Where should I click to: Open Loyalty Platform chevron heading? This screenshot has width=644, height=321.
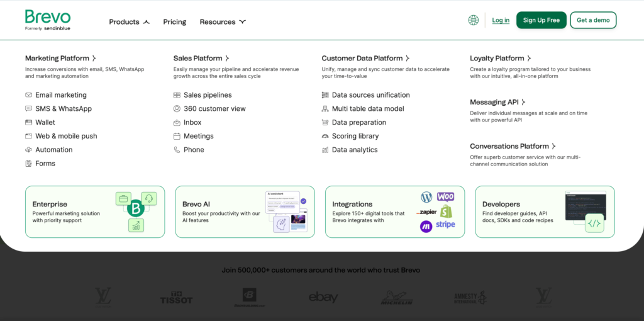pyautogui.click(x=500, y=59)
